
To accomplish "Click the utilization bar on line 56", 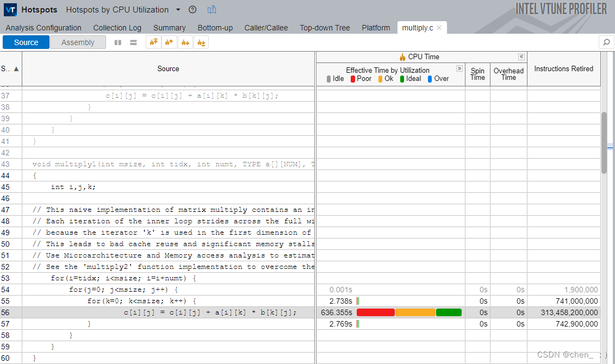I will pos(408,312).
